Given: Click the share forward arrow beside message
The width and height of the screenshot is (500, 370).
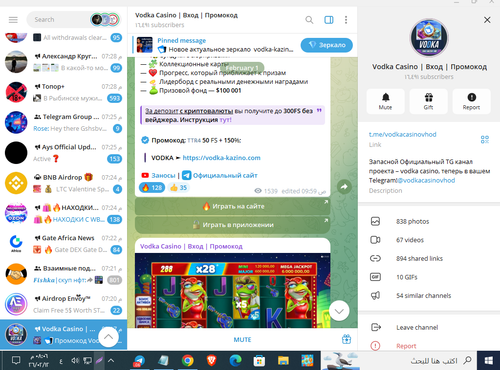Looking at the screenshot, I should pyautogui.click(x=344, y=187).
